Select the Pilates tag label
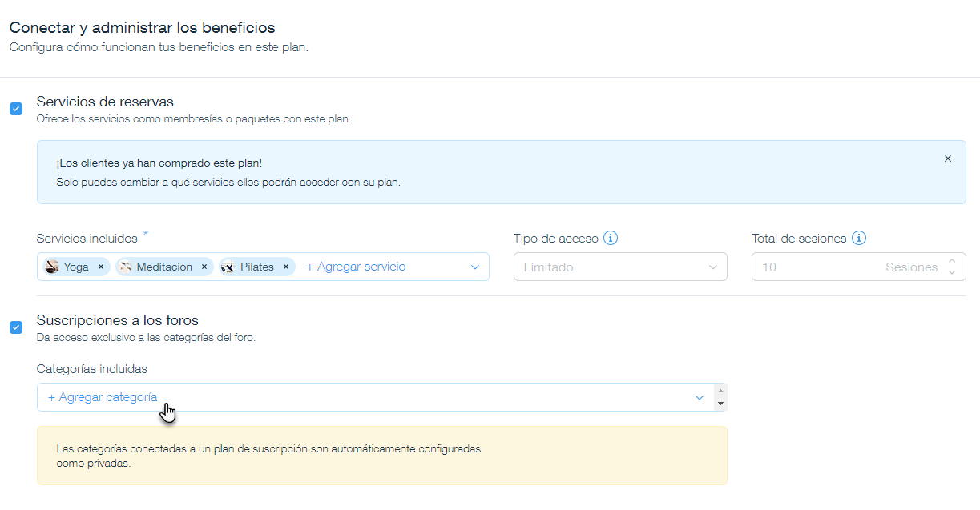The width and height of the screenshot is (980, 510). tap(257, 267)
